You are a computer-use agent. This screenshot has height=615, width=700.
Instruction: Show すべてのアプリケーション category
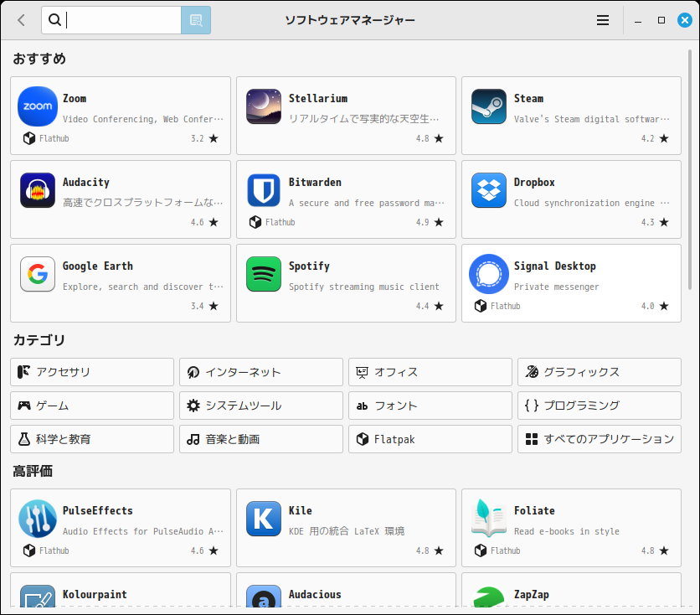[600, 439]
